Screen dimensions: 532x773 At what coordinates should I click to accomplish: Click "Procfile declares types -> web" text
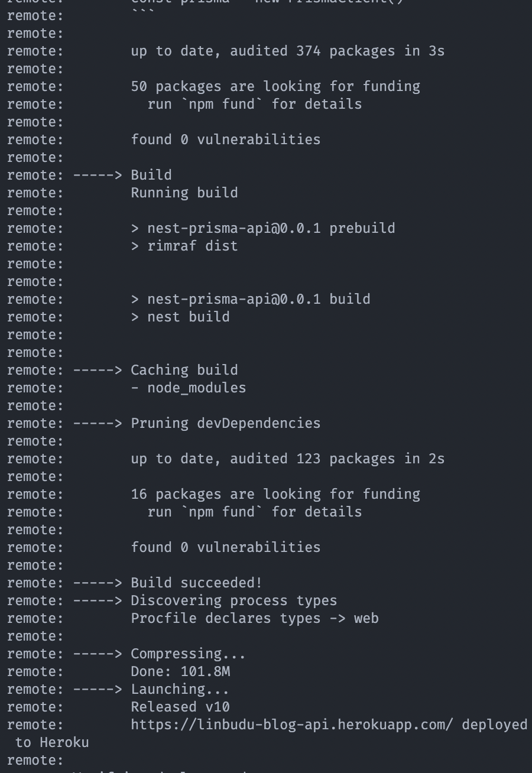click(254, 618)
